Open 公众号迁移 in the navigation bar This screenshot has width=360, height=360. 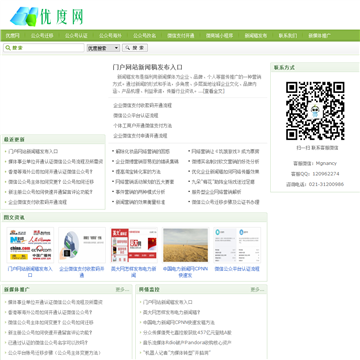tap(42, 36)
